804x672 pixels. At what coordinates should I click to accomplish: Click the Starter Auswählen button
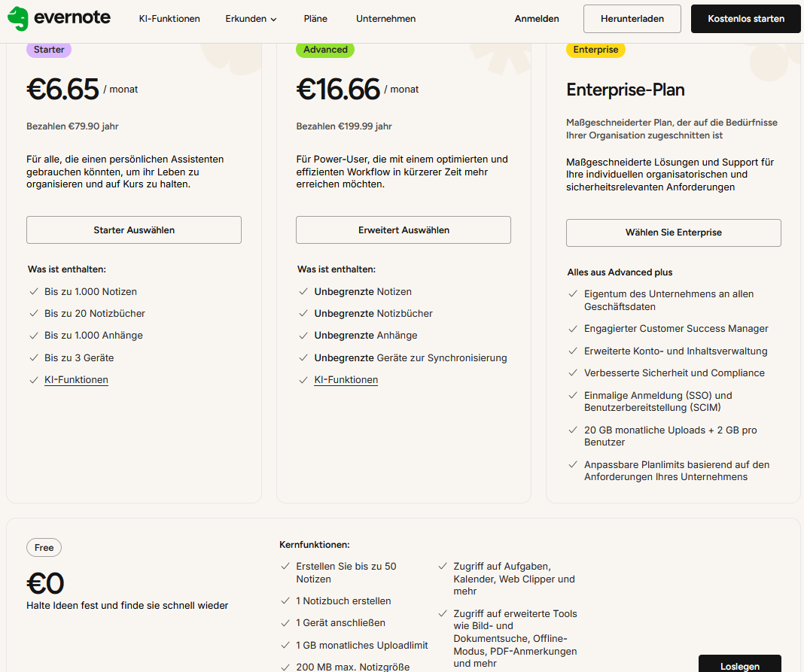point(134,230)
